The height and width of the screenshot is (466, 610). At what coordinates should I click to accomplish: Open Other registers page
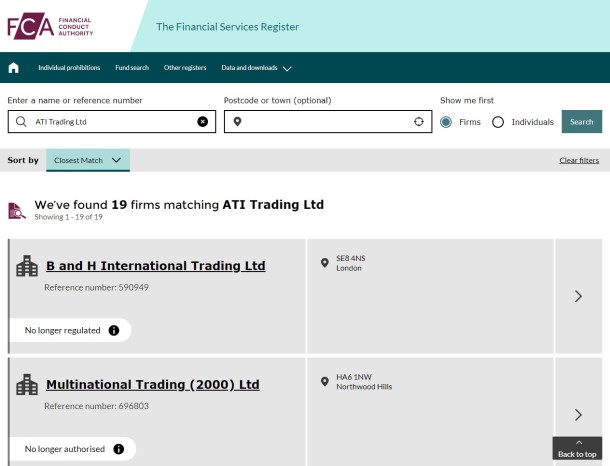click(185, 68)
